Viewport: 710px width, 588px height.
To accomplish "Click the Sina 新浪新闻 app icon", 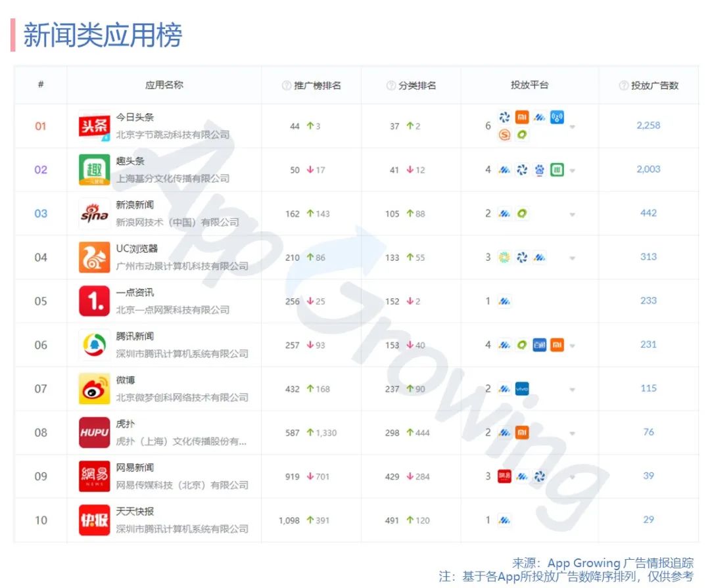I will coord(94,214).
